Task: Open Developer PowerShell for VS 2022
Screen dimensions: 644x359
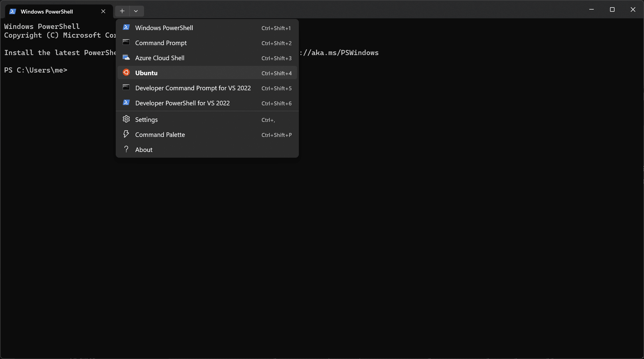Action: [x=207, y=103]
